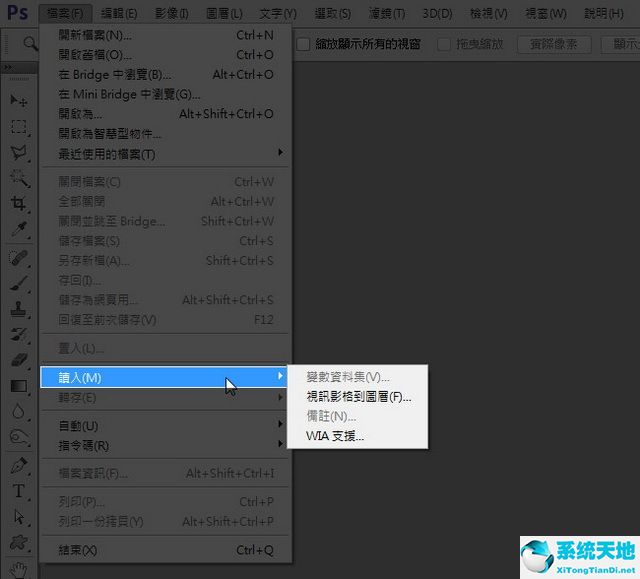Screen dimensions: 640x579
Task: Open the 影像(I) menu
Action: [172, 13]
